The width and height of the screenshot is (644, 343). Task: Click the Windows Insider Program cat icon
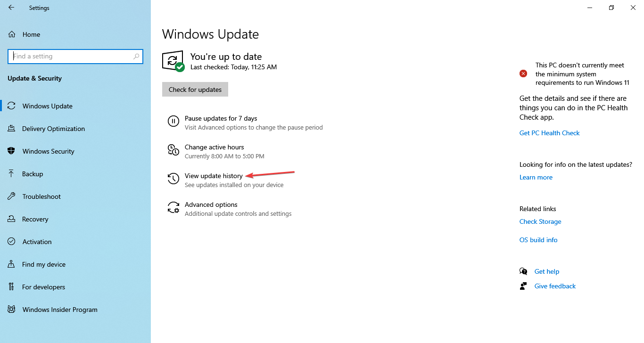coord(12,310)
